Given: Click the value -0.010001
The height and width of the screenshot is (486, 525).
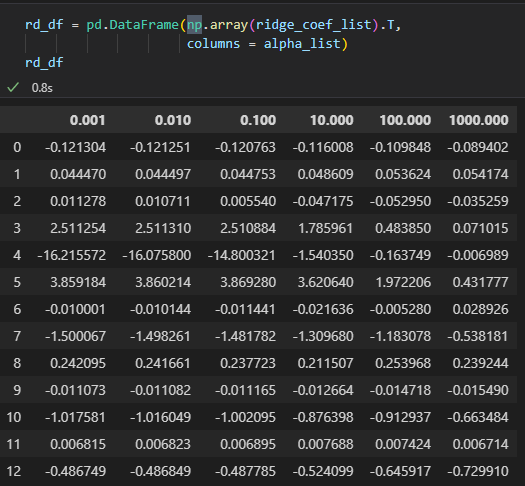Looking at the screenshot, I should coord(76,309).
